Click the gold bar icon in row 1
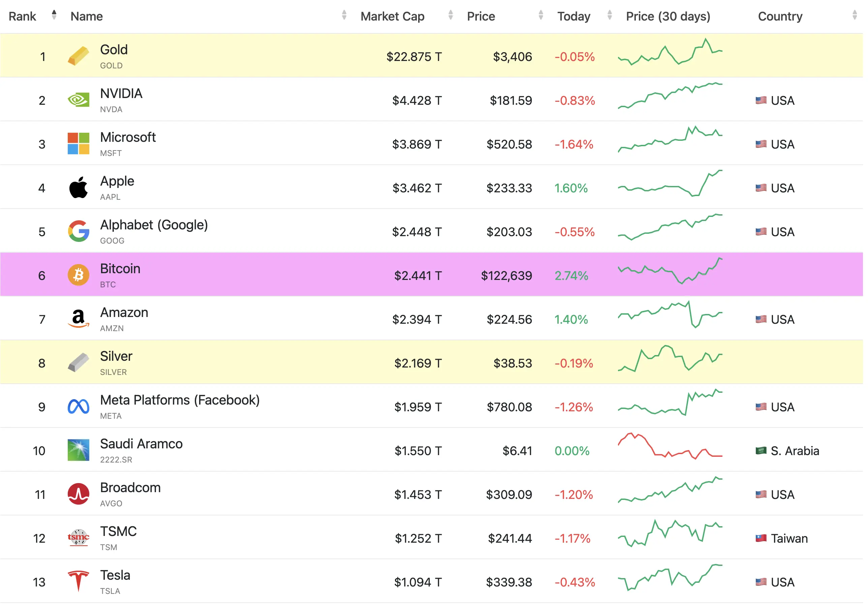The width and height of the screenshot is (868, 605). (78, 56)
